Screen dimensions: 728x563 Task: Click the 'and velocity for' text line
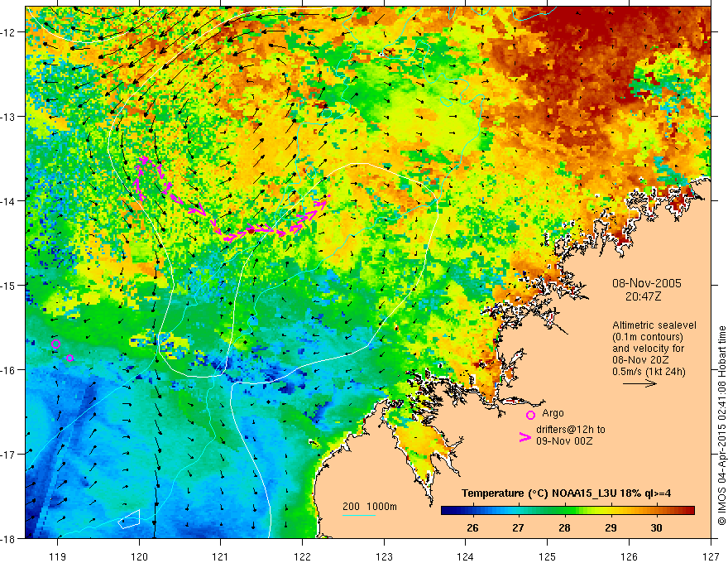(648, 349)
